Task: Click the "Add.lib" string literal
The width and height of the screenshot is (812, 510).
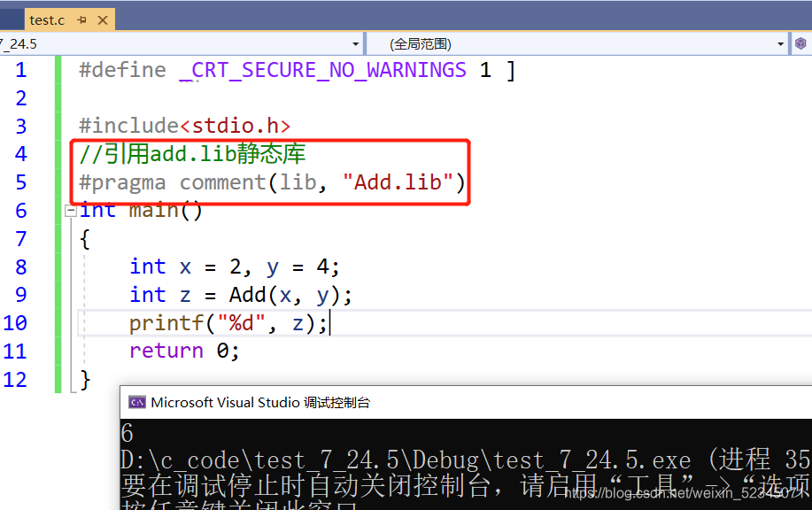Action: click(x=398, y=182)
